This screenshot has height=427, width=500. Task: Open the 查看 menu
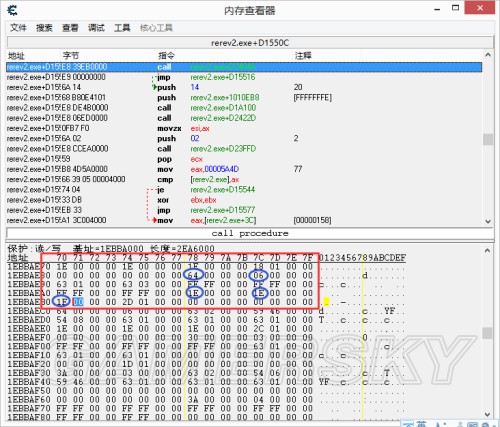pos(70,28)
